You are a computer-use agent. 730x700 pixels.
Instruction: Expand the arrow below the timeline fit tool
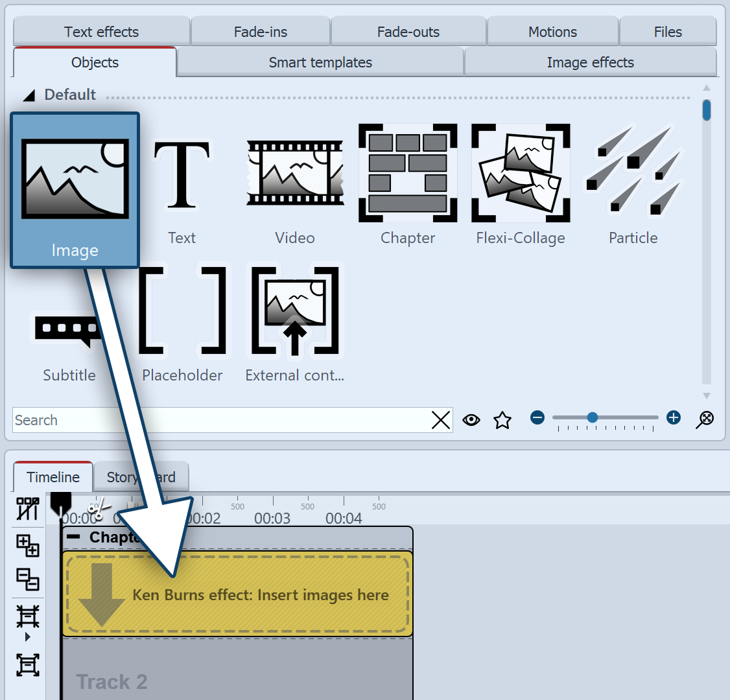pos(27,637)
